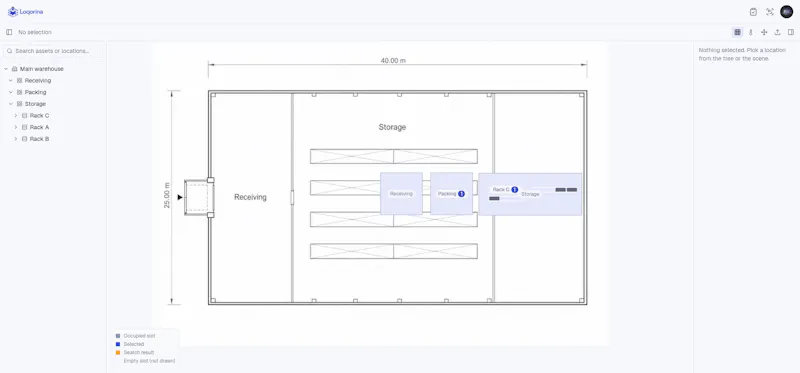Screen dimensions: 800x373
Task: Click the orange Search result legend swatch
Action: [118, 352]
